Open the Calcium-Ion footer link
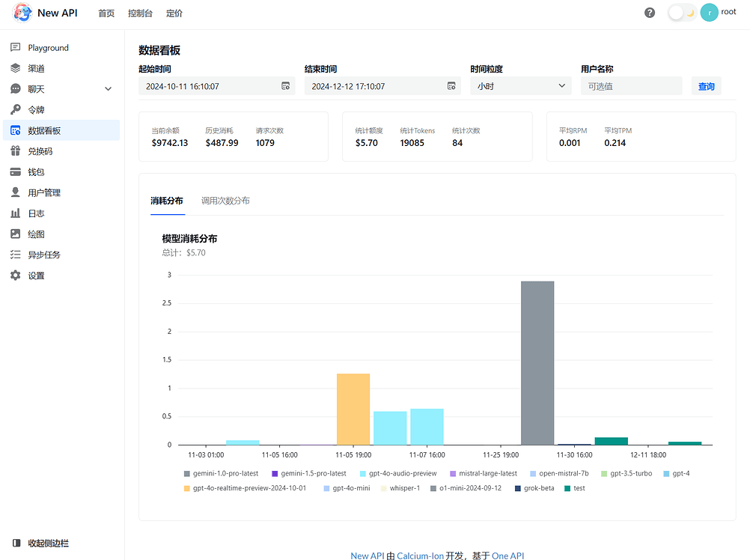 click(421, 556)
